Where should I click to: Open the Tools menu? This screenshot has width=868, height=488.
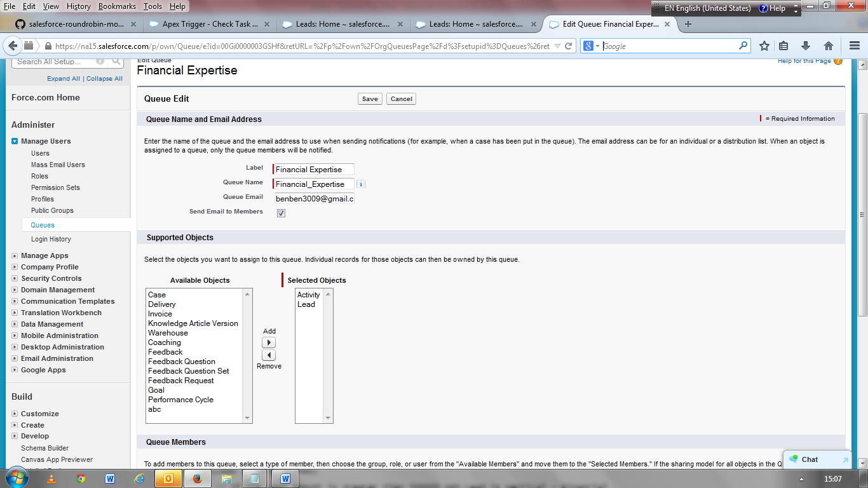click(x=153, y=6)
